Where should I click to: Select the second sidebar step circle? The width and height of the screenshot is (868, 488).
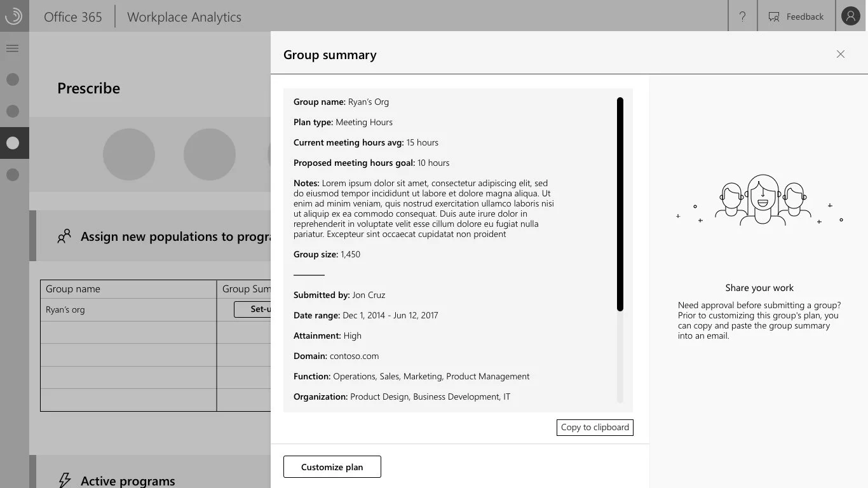click(13, 111)
